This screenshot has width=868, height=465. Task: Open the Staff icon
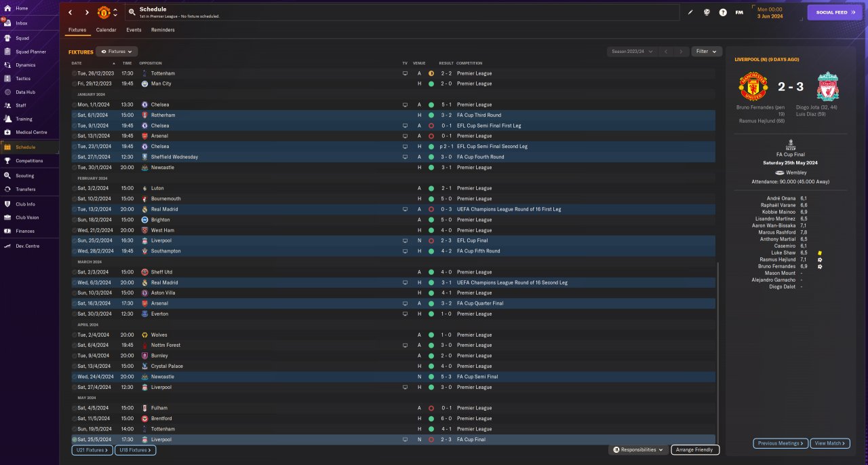click(7, 105)
